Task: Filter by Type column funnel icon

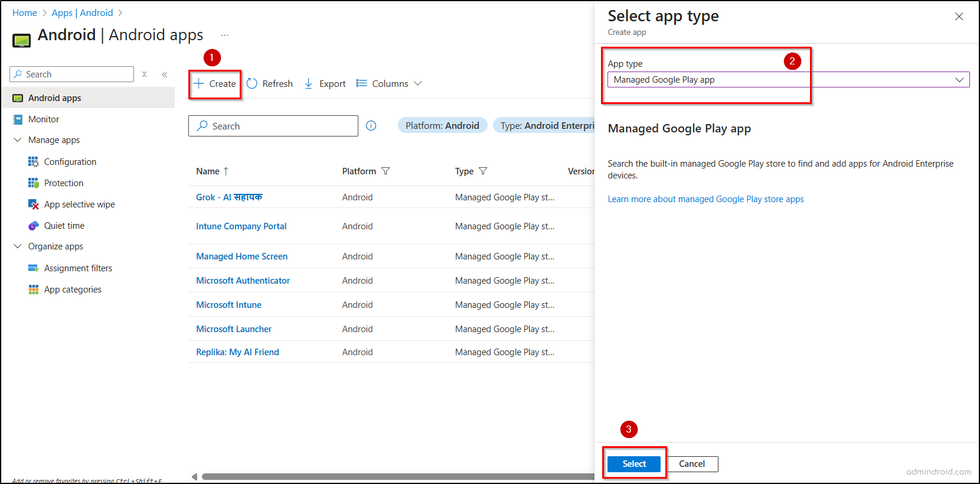Action: (x=483, y=171)
